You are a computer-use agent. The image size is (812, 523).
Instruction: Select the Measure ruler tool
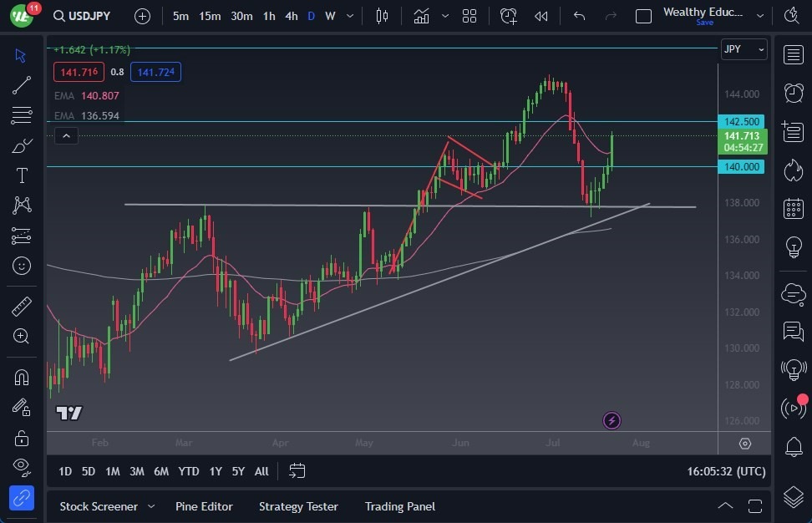pos(22,306)
